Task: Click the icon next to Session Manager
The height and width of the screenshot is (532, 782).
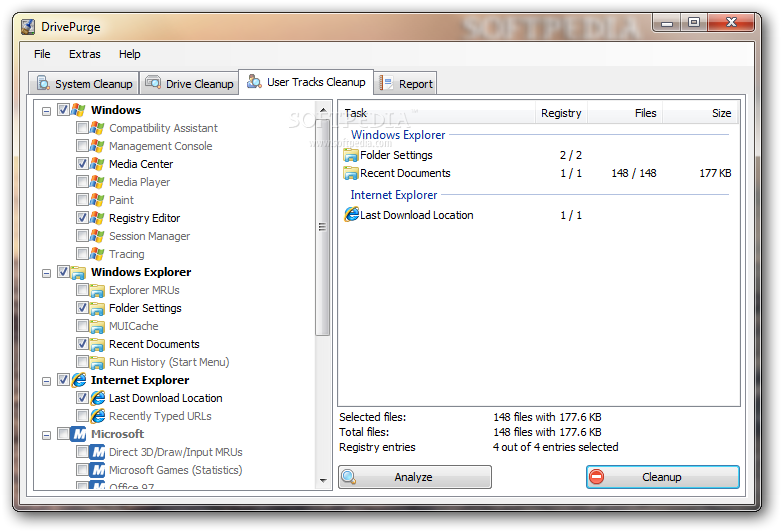Action: coord(97,236)
